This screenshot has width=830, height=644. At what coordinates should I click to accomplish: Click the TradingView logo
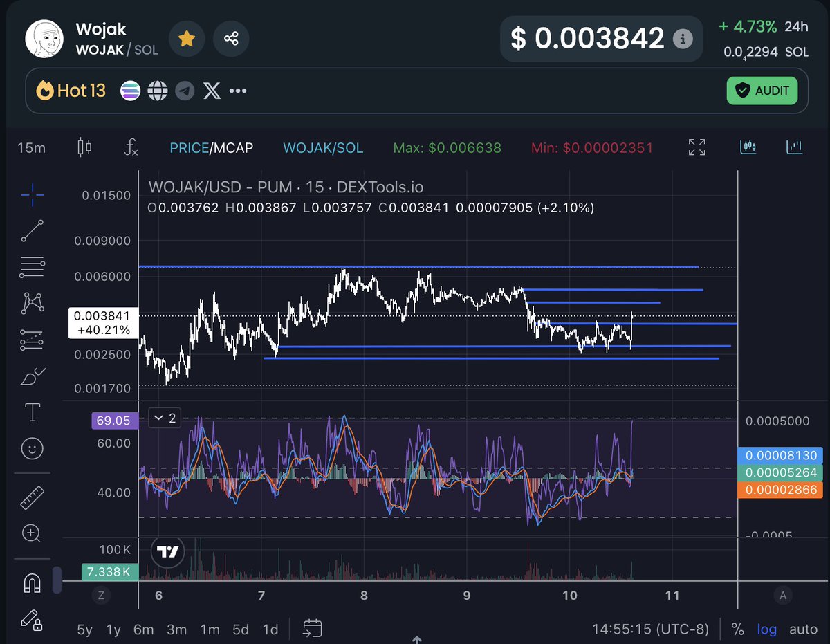tap(168, 552)
